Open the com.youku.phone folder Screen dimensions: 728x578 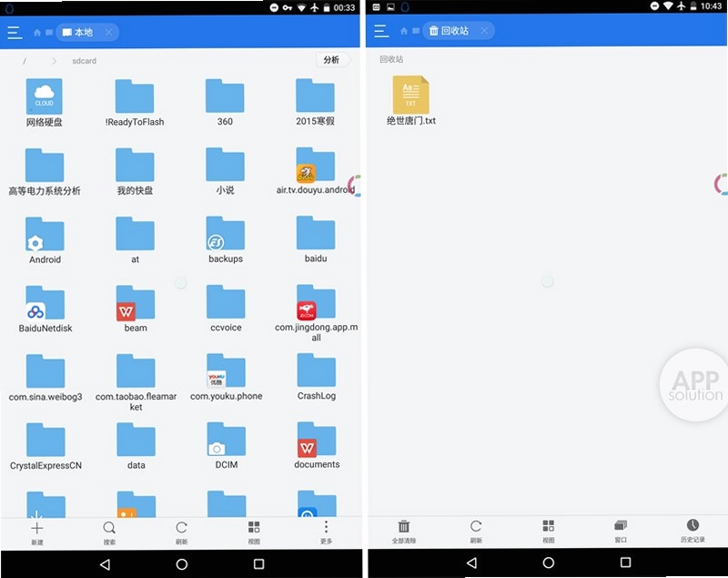point(226,377)
